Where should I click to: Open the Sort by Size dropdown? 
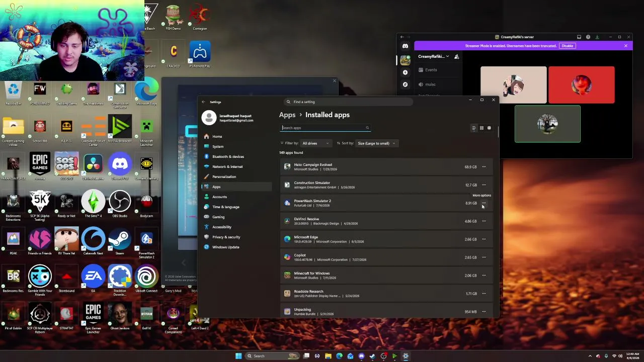pos(376,143)
